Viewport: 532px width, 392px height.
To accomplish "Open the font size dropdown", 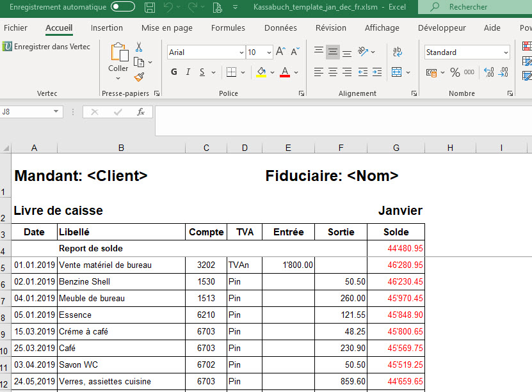I will pyautogui.click(x=269, y=52).
